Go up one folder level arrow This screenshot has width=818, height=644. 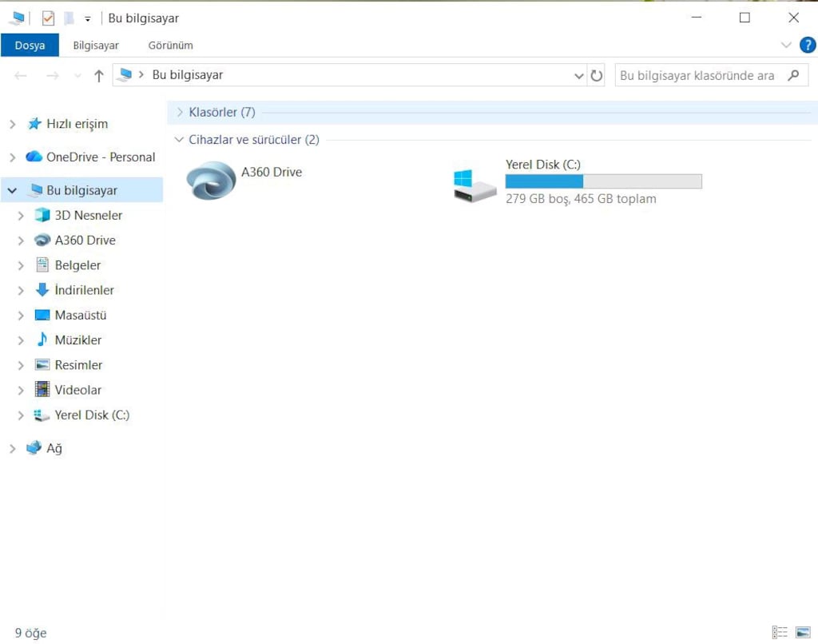click(98, 76)
